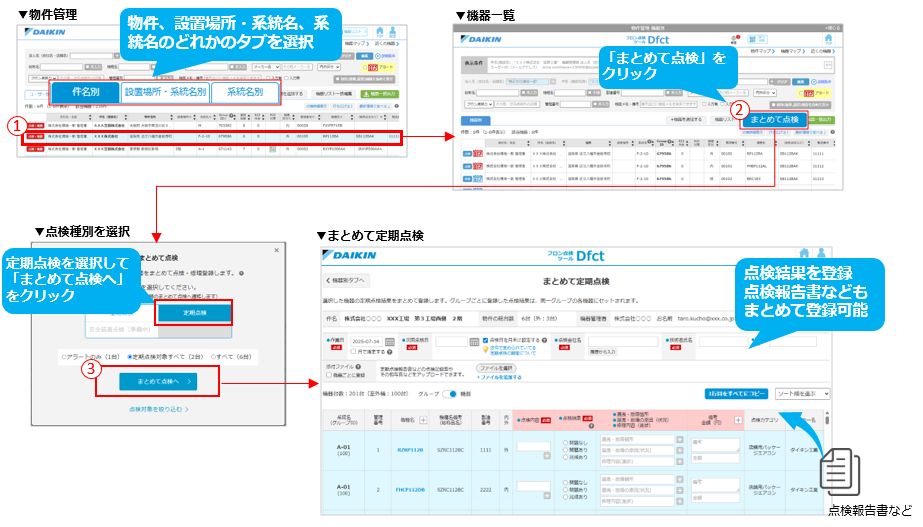Click the 1行目をすべてにコピー button
This screenshot has height=527, width=923.
pyautogui.click(x=737, y=394)
